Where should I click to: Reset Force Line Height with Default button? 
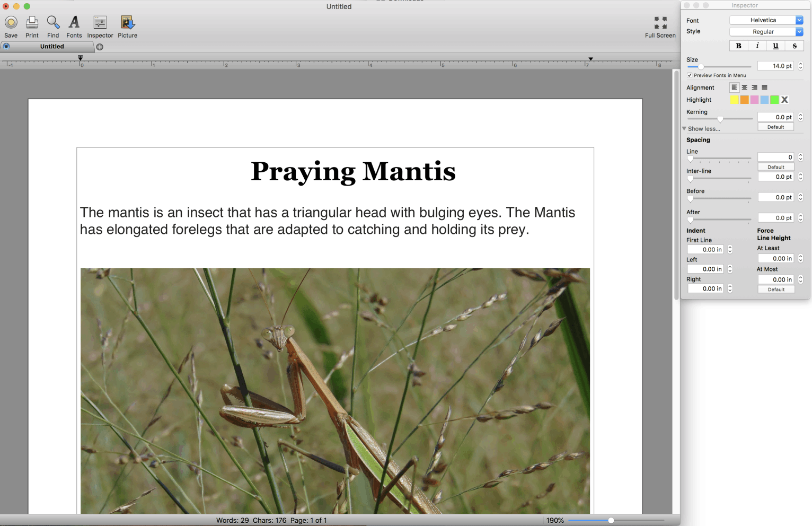(x=776, y=290)
